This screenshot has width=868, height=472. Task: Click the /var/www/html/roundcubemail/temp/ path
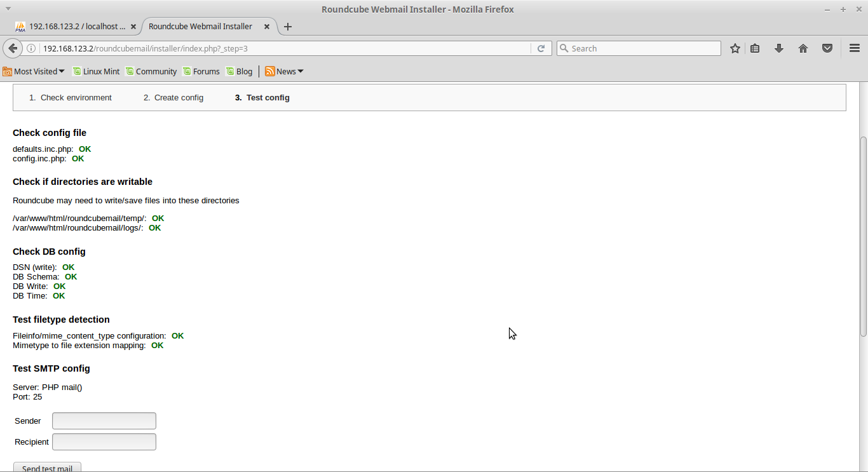coord(79,218)
